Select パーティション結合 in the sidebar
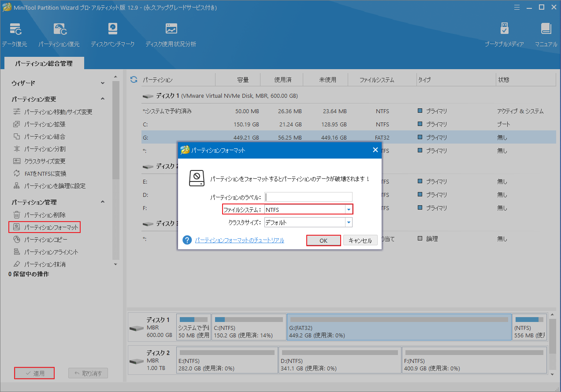The width and height of the screenshot is (561, 392). click(40, 137)
